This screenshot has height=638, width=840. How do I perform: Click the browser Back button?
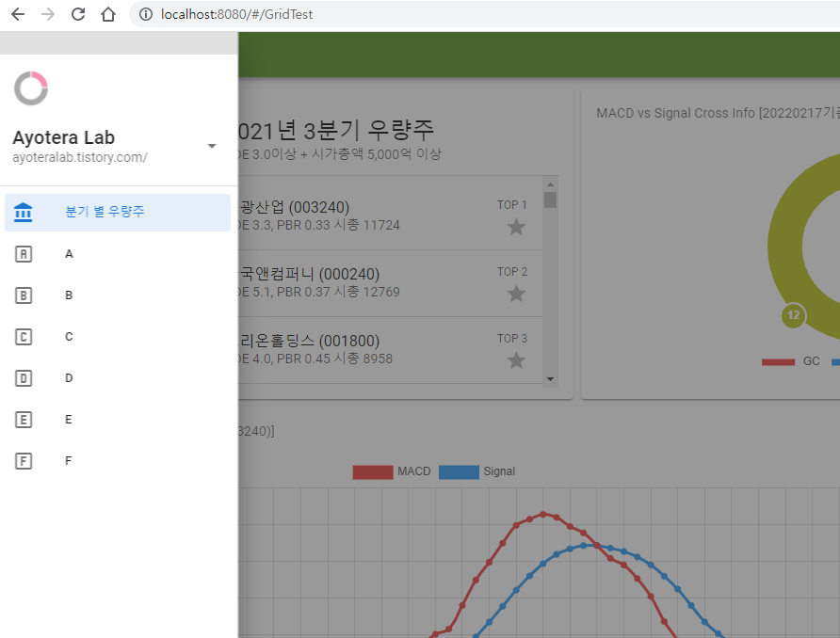[x=17, y=14]
